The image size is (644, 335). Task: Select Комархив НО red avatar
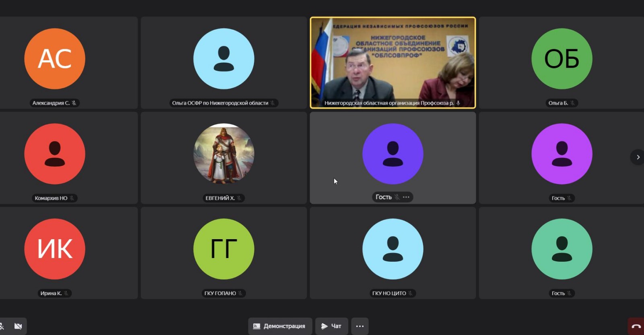55,154
